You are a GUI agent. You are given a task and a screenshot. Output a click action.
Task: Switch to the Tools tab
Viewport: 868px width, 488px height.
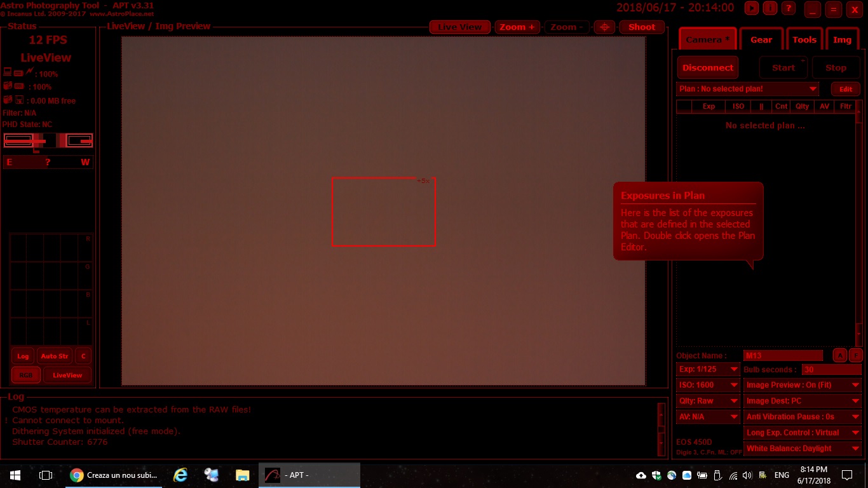point(804,39)
